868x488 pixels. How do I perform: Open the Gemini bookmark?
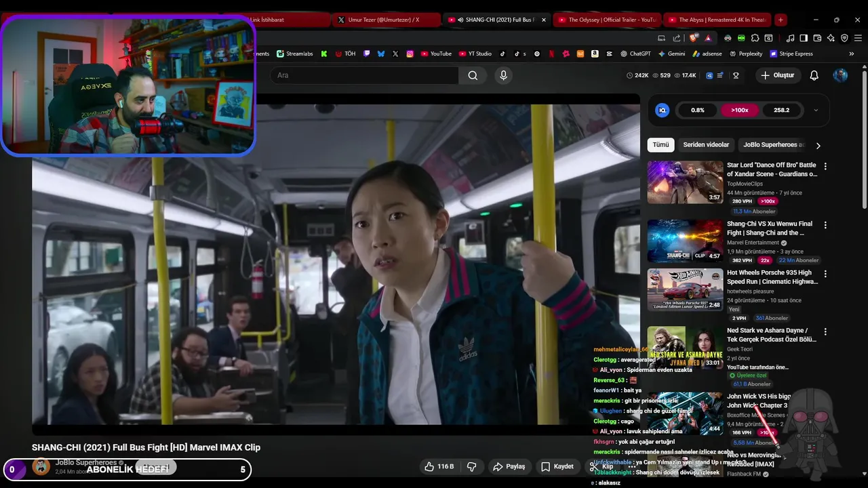pyautogui.click(x=671, y=54)
